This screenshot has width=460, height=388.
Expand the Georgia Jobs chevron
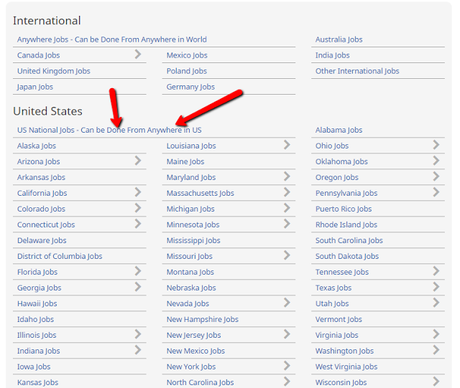(x=138, y=287)
